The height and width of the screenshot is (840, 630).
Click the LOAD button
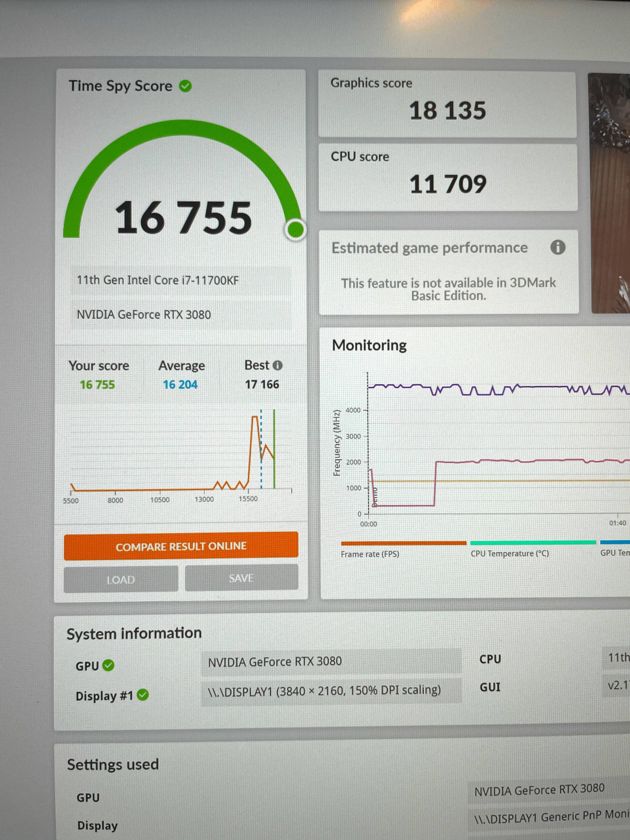pos(121,579)
